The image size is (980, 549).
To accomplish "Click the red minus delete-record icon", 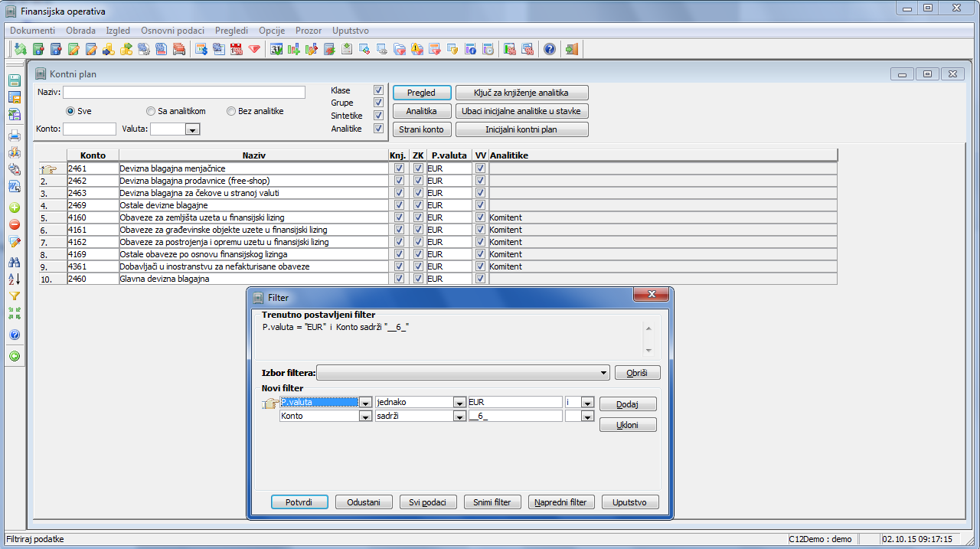I will point(14,224).
